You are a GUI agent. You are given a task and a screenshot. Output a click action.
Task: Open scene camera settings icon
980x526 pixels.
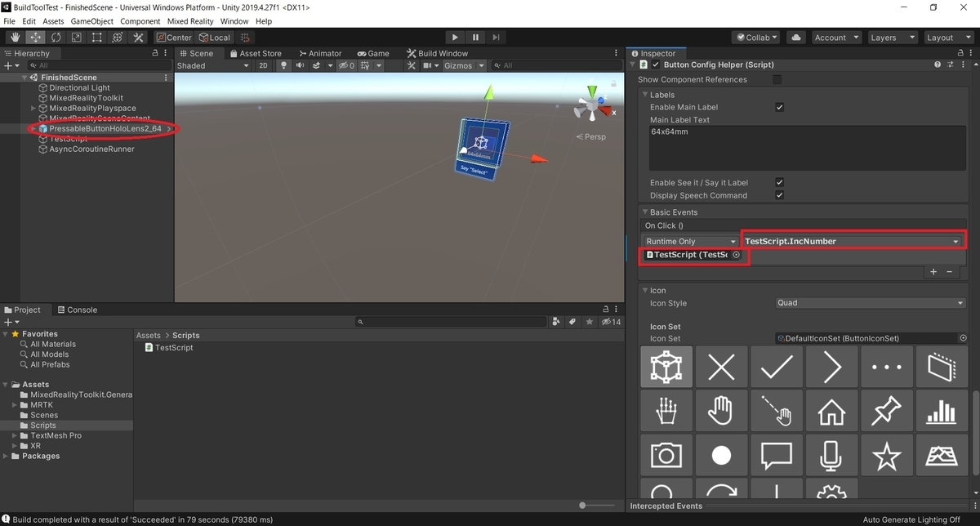(426, 65)
